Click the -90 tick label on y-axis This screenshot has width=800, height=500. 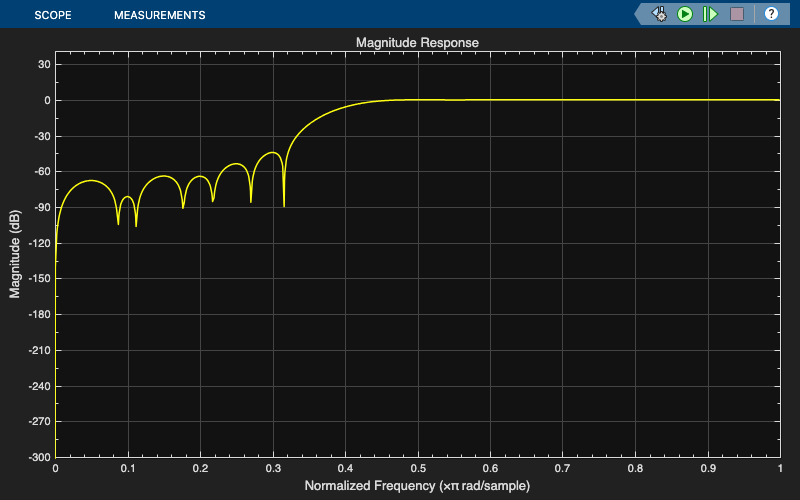coord(40,208)
